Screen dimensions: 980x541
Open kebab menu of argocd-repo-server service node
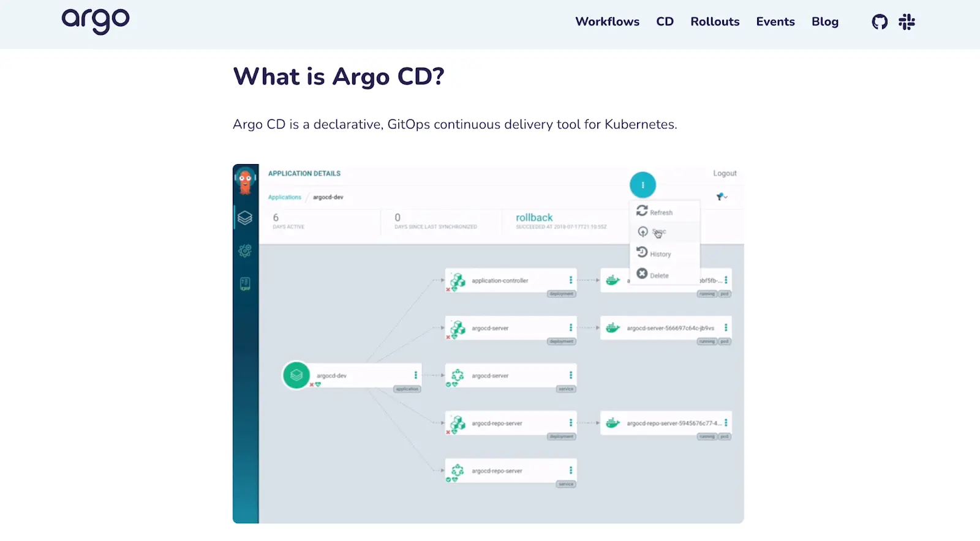coord(571,470)
